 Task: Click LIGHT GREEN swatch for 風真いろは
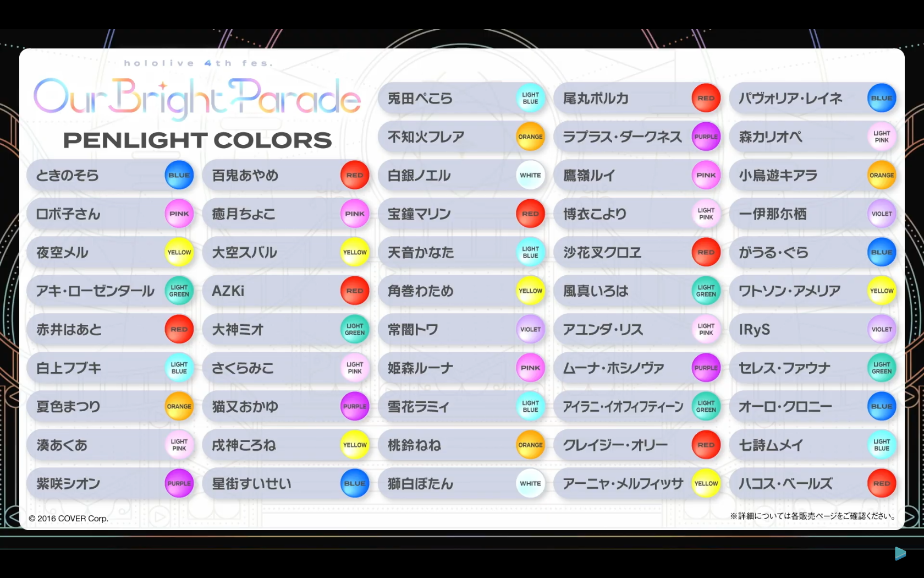coord(706,291)
